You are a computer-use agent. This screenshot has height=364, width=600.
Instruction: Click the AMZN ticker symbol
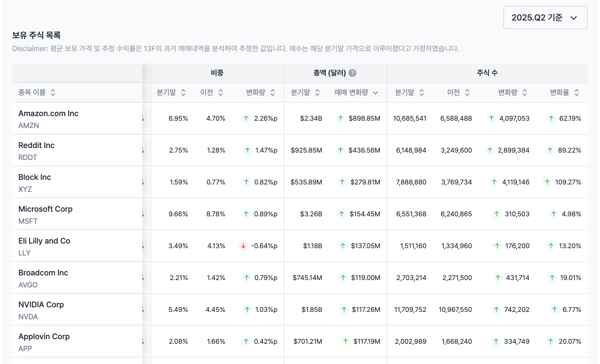(29, 126)
